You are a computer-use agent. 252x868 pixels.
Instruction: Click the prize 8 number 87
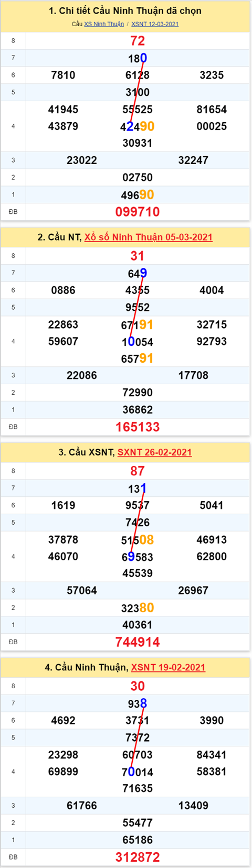[138, 471]
